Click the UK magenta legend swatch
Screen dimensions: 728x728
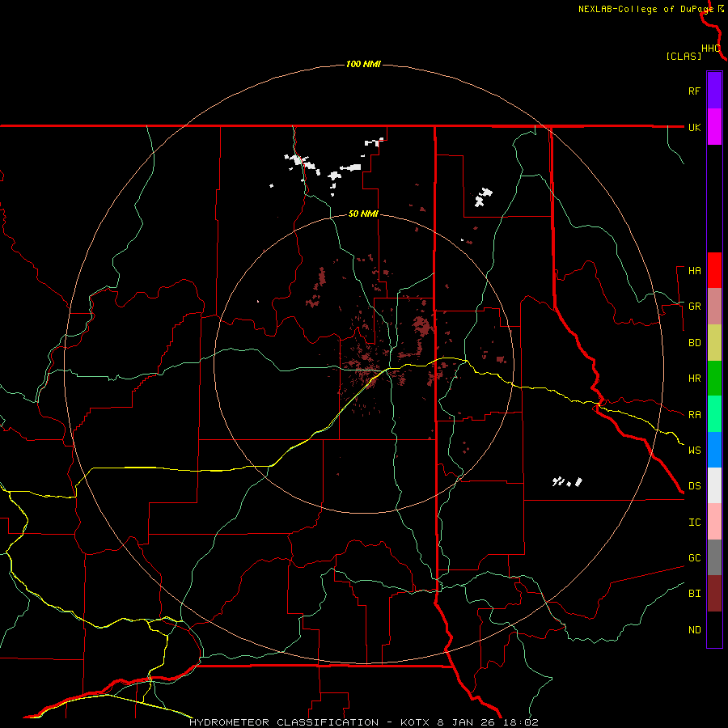tap(714, 126)
